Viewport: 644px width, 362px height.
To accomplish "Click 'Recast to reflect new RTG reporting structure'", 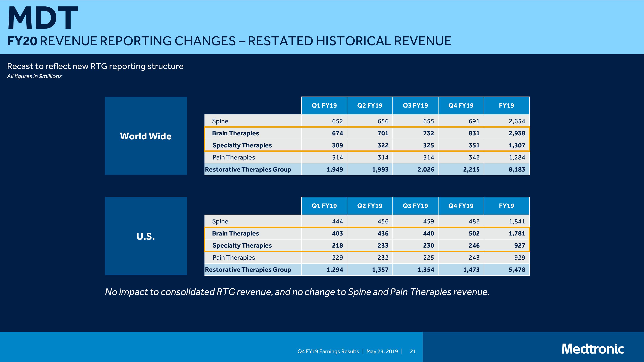I will (95, 66).
